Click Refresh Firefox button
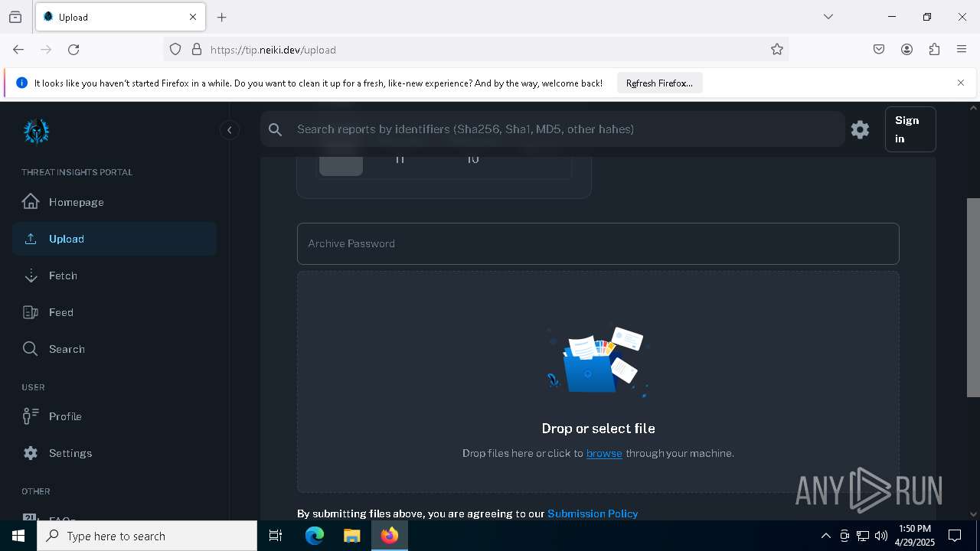This screenshot has width=980, height=551. click(659, 83)
